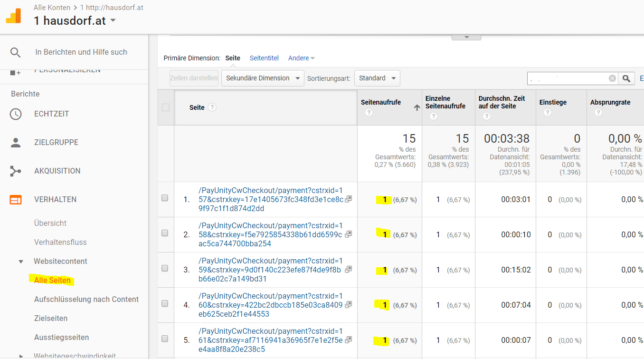Sort by Seitenaufrufe column header
Viewport: 644px width, 359px height.
(381, 102)
